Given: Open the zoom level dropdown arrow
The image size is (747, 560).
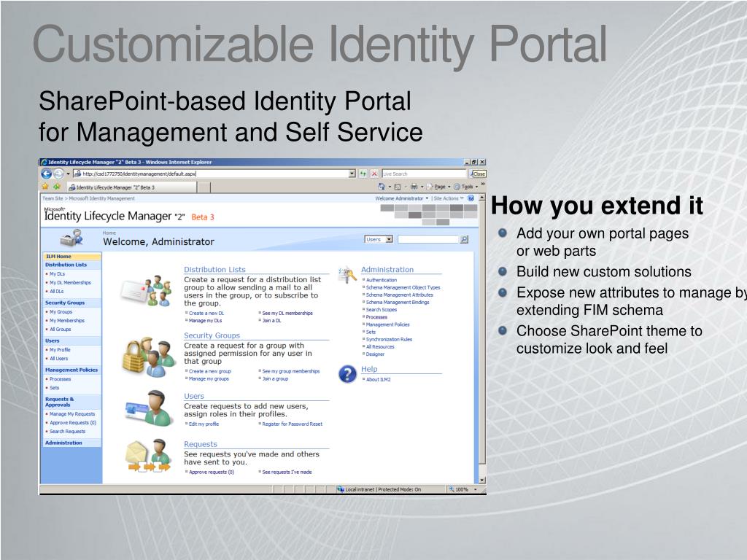Looking at the screenshot, I should 476,489.
